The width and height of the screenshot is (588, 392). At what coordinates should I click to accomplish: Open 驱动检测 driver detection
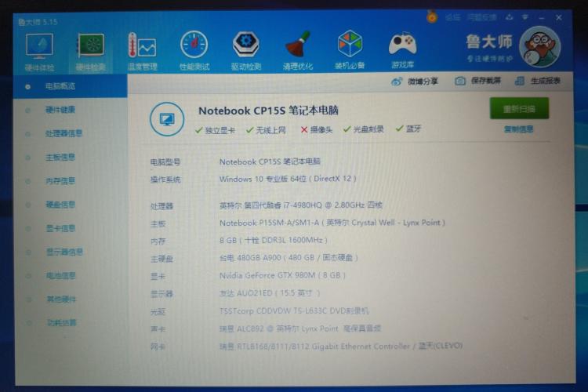pos(246,51)
